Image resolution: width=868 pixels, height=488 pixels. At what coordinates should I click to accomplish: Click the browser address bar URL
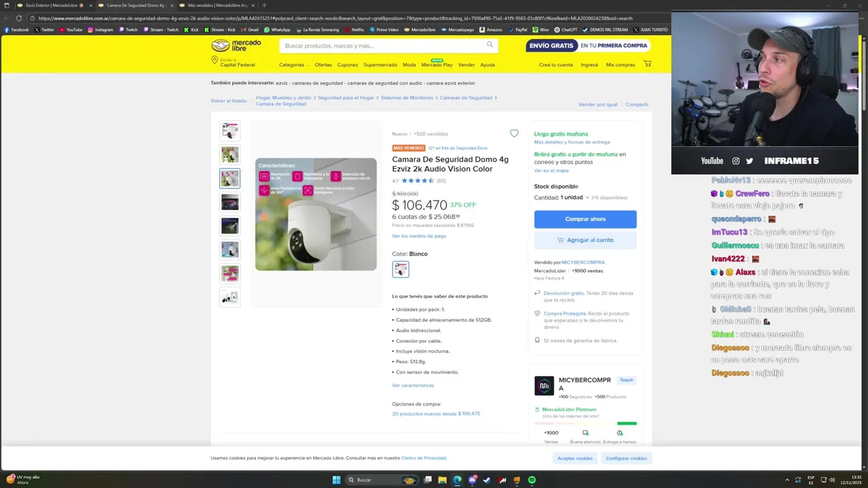335,18
